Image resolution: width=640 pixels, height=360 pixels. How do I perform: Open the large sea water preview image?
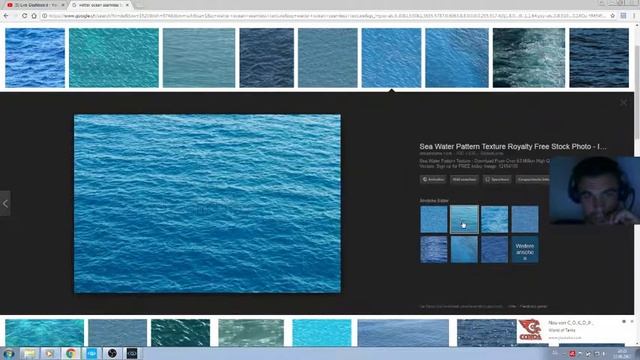tap(207, 203)
